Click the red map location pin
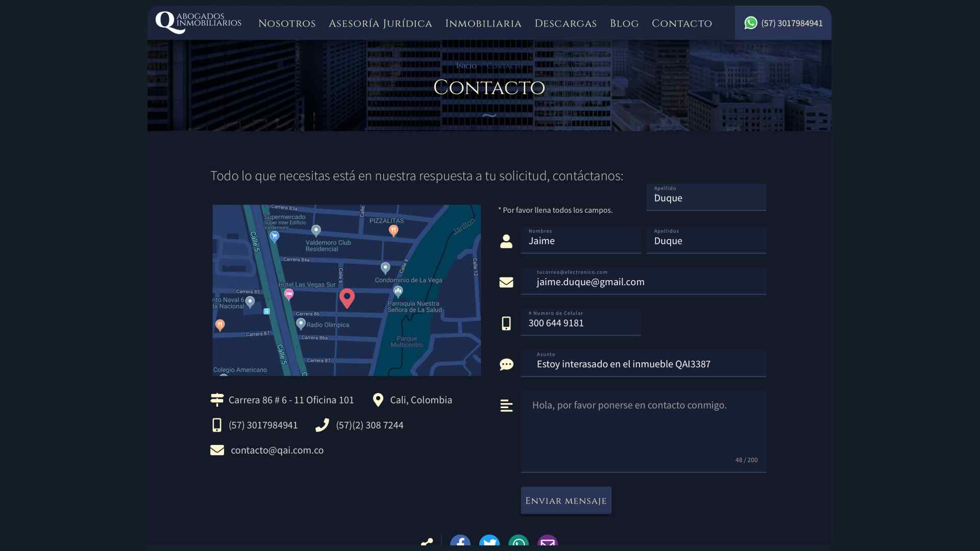Viewport: 980px width, 551px height. [347, 298]
